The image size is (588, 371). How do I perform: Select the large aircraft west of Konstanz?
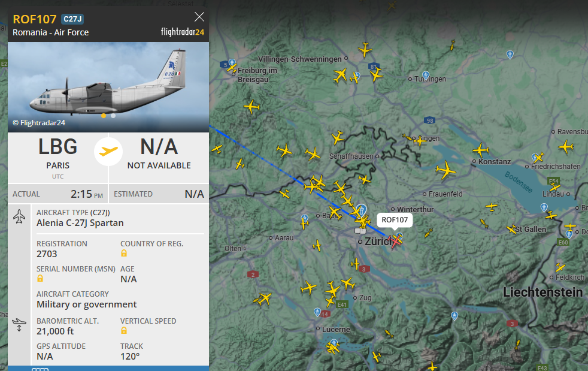point(446,170)
